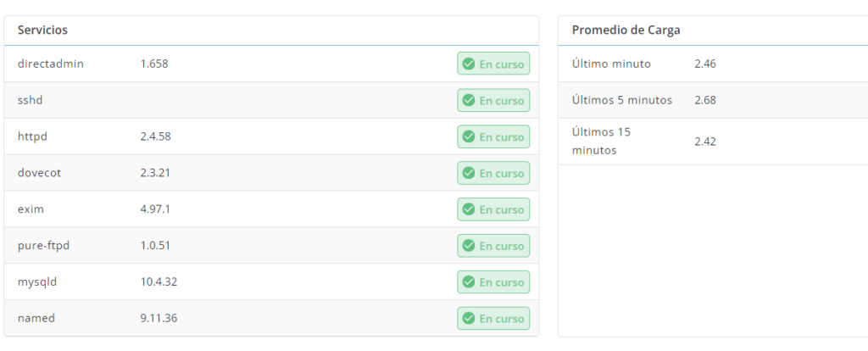Click the exim green check icon
The height and width of the screenshot is (351, 868).
[468, 209]
